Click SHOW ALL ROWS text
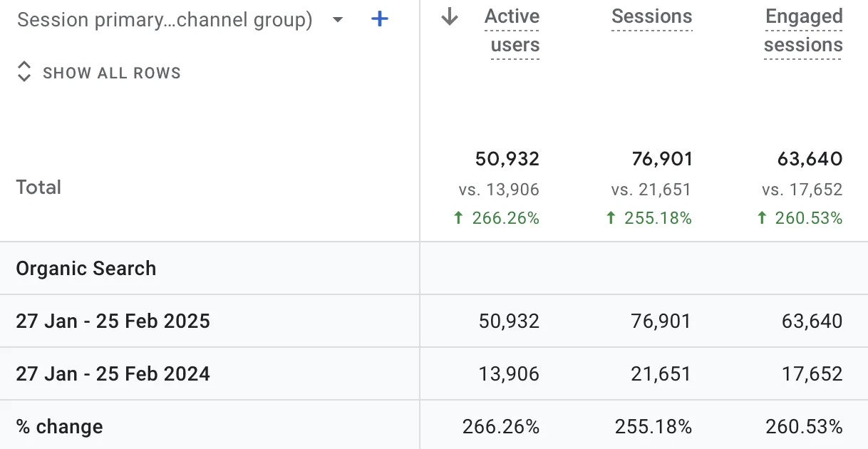The image size is (868, 449). coord(112,73)
